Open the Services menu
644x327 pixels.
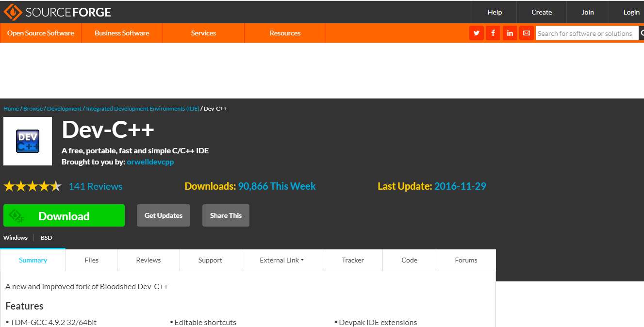pos(203,33)
